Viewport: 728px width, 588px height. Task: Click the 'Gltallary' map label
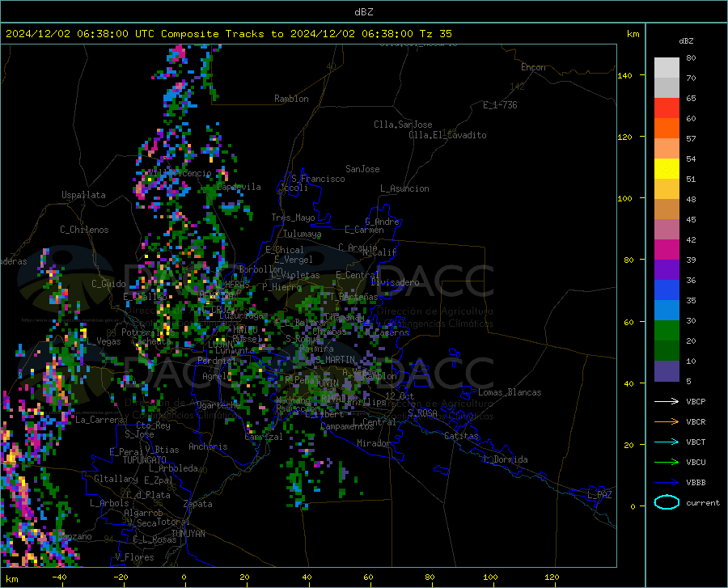pyautogui.click(x=116, y=479)
